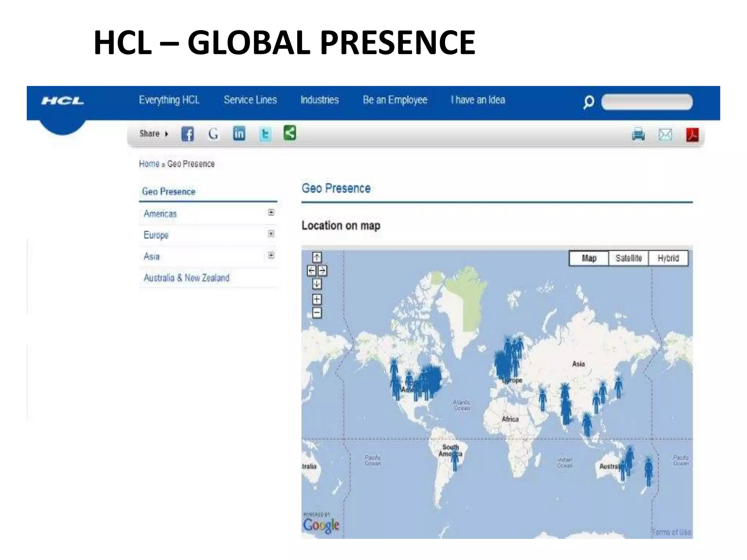Switch map to Satellite view
The width and height of the screenshot is (747, 560).
(628, 258)
